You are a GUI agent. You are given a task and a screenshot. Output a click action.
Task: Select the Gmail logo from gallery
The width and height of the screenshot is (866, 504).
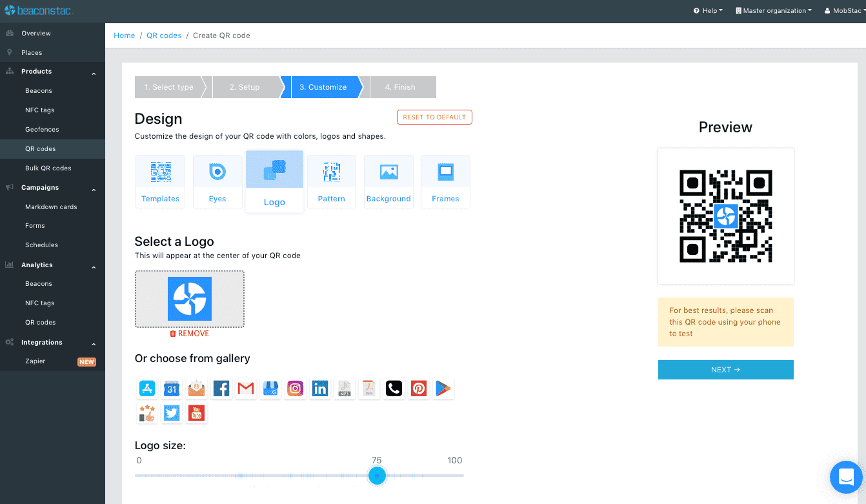pos(246,388)
